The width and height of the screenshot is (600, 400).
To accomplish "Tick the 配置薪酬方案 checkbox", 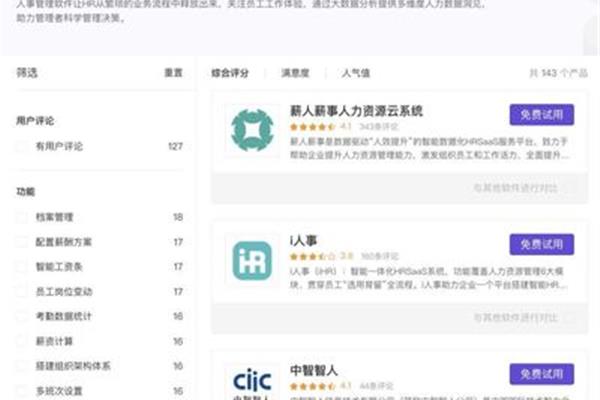I will (21, 242).
